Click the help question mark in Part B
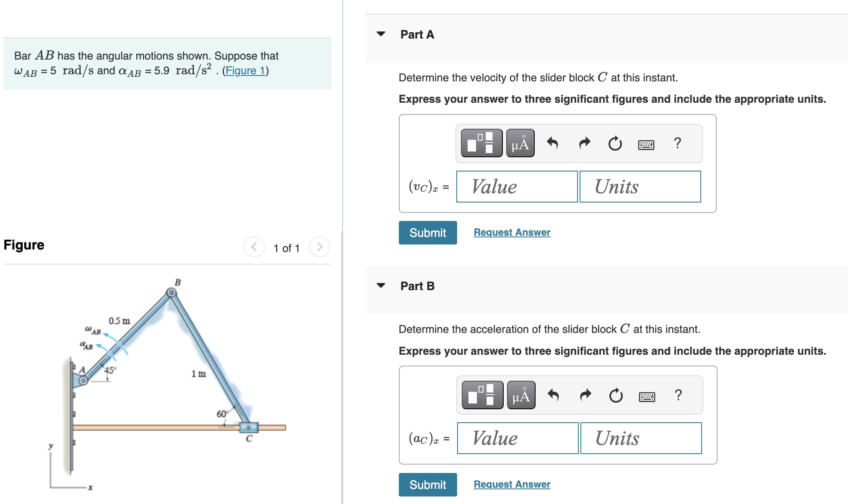848x504 pixels. [x=679, y=395]
